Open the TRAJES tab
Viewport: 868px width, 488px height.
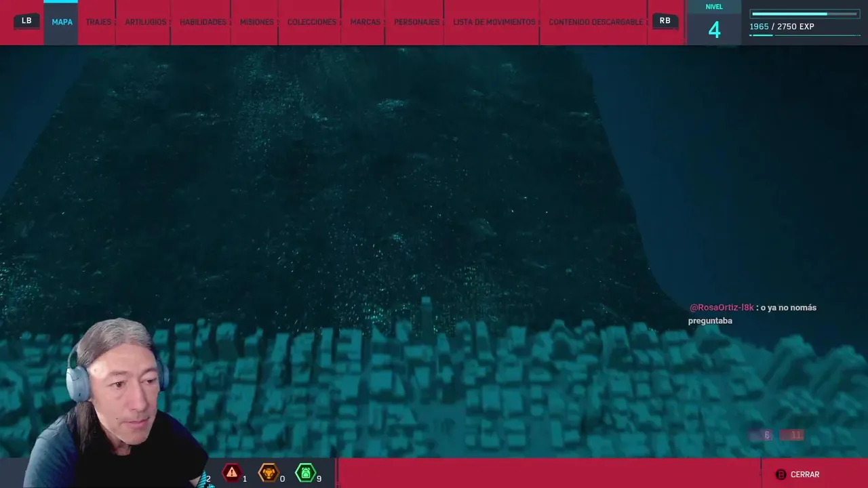coord(98,22)
